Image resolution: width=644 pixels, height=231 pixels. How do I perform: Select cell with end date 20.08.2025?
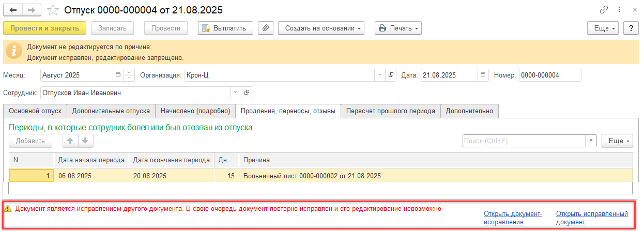[x=172, y=176]
